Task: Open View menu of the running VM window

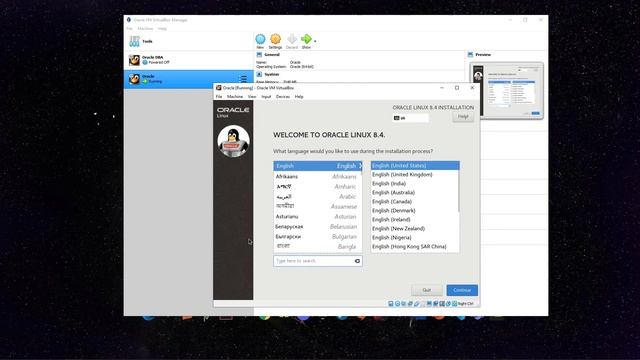Action: pos(252,97)
